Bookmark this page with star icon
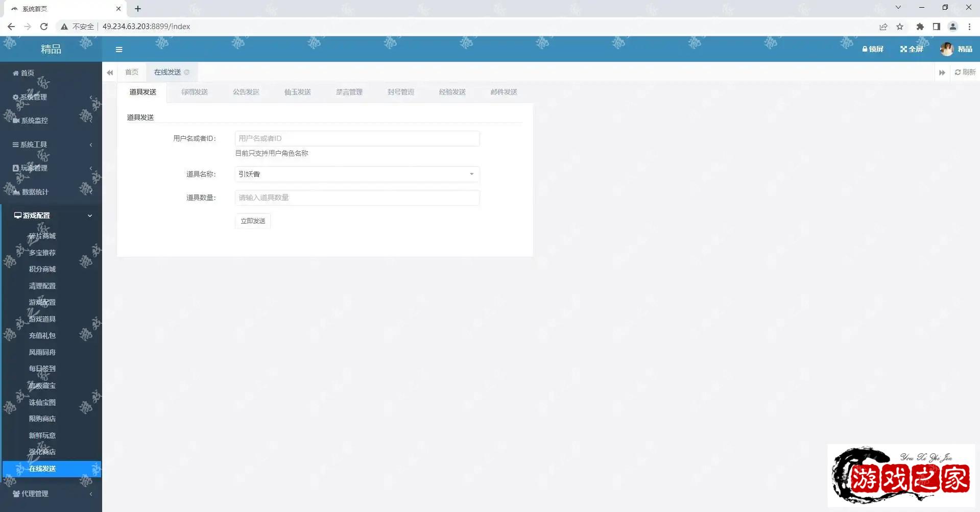Screen dimensions: 980x512 click(900, 27)
